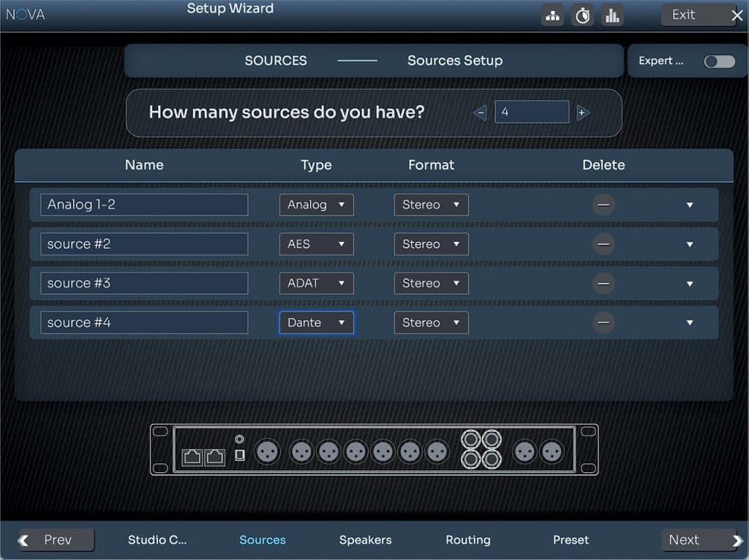Open the stopwatch timer icon
The height and width of the screenshot is (560, 749).
click(583, 15)
